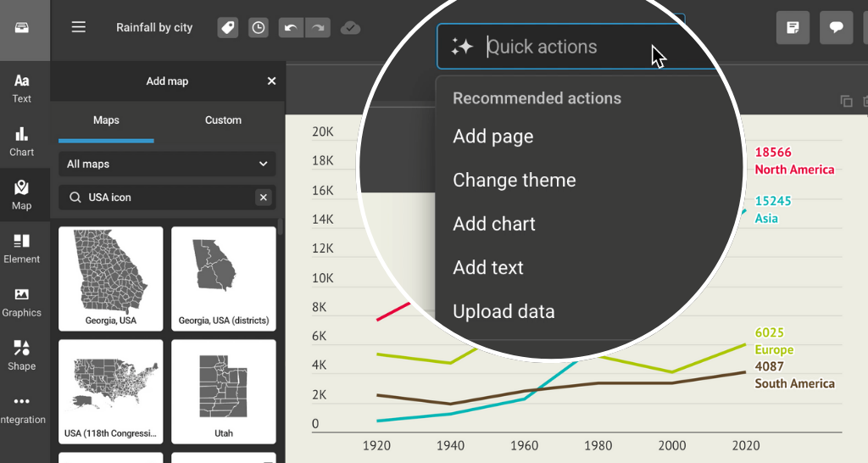868x463 pixels.
Task: Click the Quick actions search field
Action: point(559,47)
